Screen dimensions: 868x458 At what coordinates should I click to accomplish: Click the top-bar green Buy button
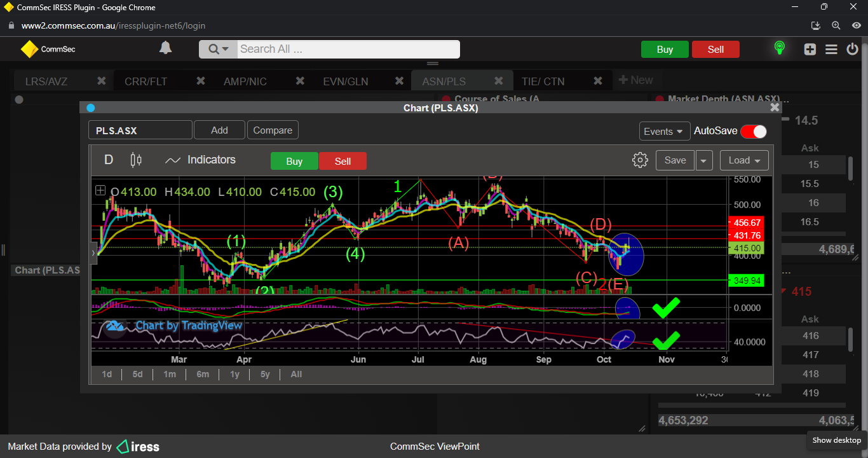[x=665, y=50]
